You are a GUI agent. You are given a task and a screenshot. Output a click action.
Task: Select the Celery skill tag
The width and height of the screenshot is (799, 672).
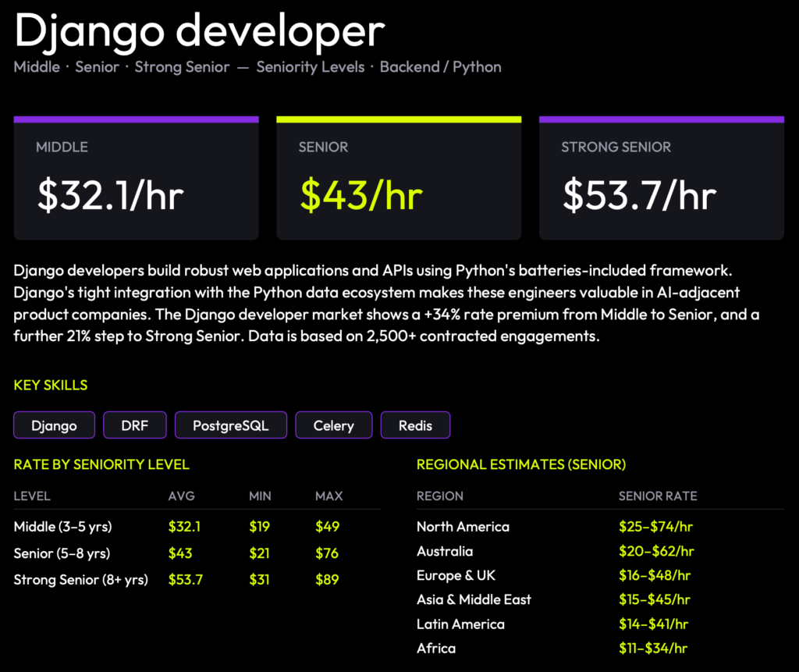334,425
